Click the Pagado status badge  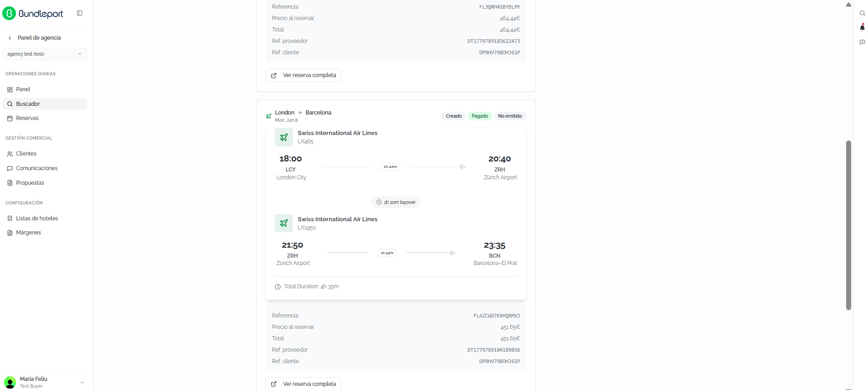pyautogui.click(x=480, y=116)
